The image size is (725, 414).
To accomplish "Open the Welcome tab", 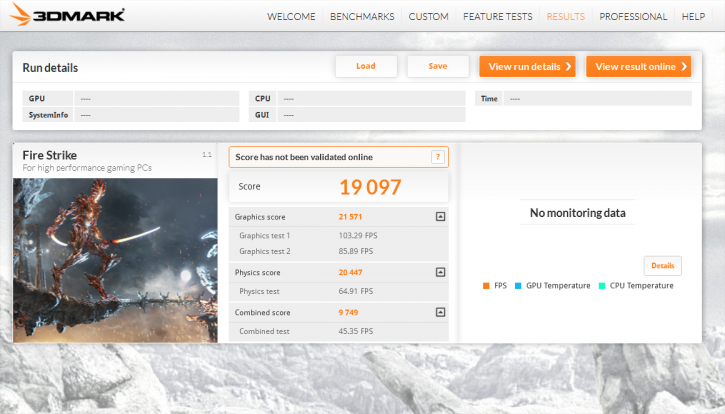I will pyautogui.click(x=291, y=17).
